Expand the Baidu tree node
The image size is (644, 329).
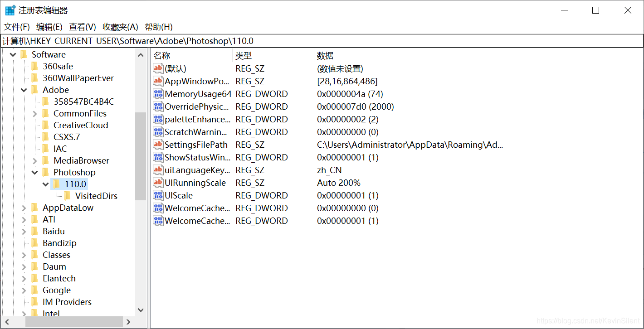tap(24, 231)
